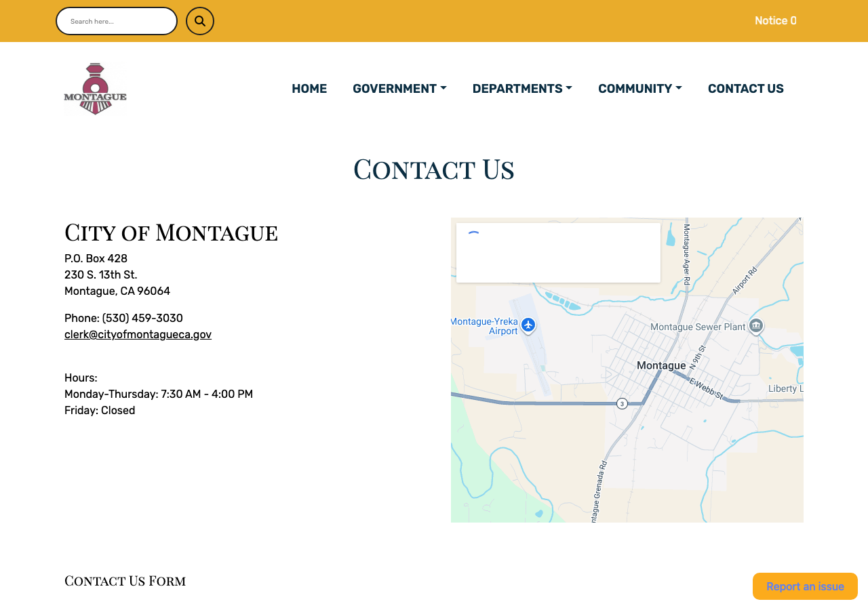
Task: Click the Montague Sewer Plant marker icon
Action: click(756, 327)
